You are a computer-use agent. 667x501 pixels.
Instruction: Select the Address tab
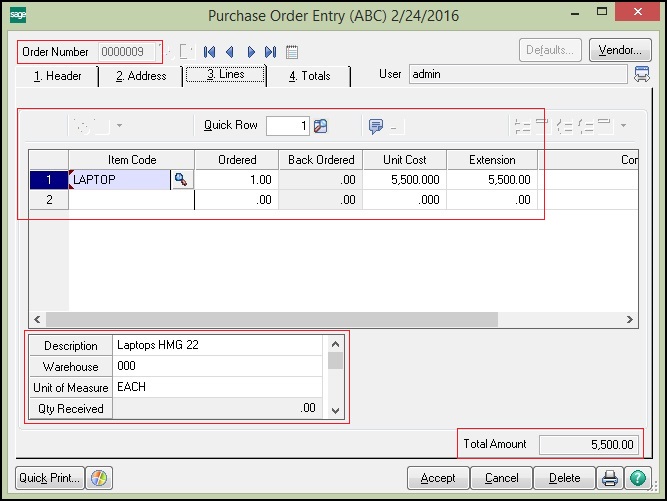click(x=140, y=76)
